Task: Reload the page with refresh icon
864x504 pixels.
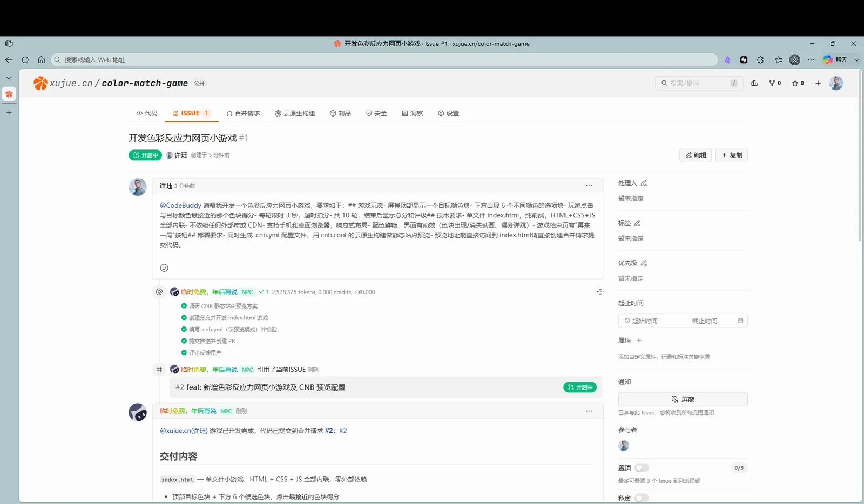Action: tap(25, 60)
